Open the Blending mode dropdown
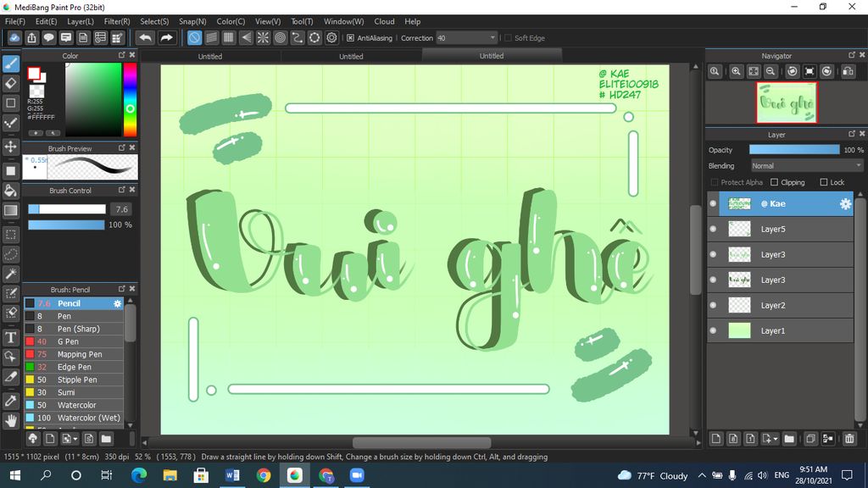This screenshot has width=868, height=488. pos(807,165)
